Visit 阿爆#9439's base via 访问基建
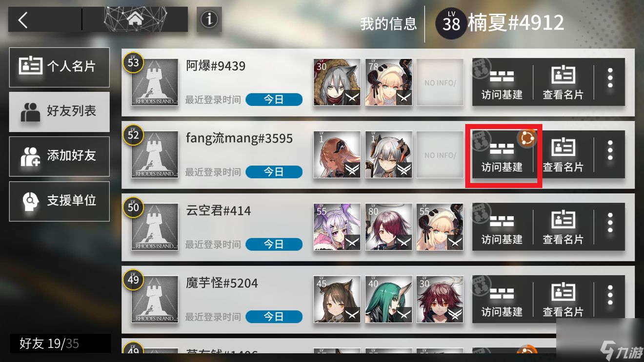 point(502,82)
